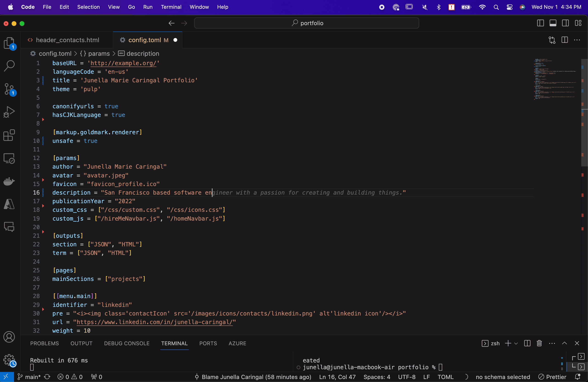
Task: Click the remote window status icon
Action: 7,377
